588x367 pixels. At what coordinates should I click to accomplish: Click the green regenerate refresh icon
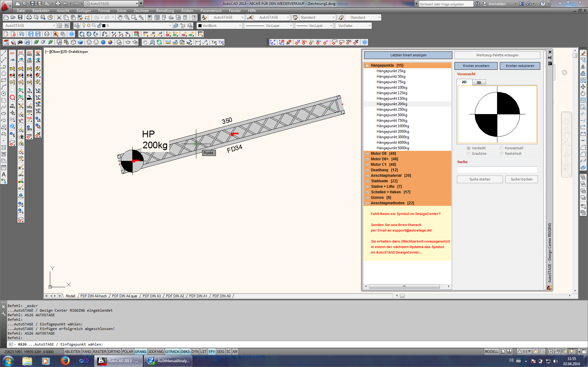pos(159,43)
